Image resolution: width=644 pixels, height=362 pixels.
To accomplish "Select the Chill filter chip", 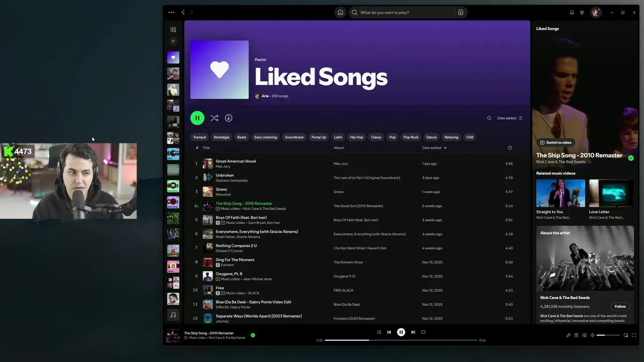I will pyautogui.click(x=469, y=137).
